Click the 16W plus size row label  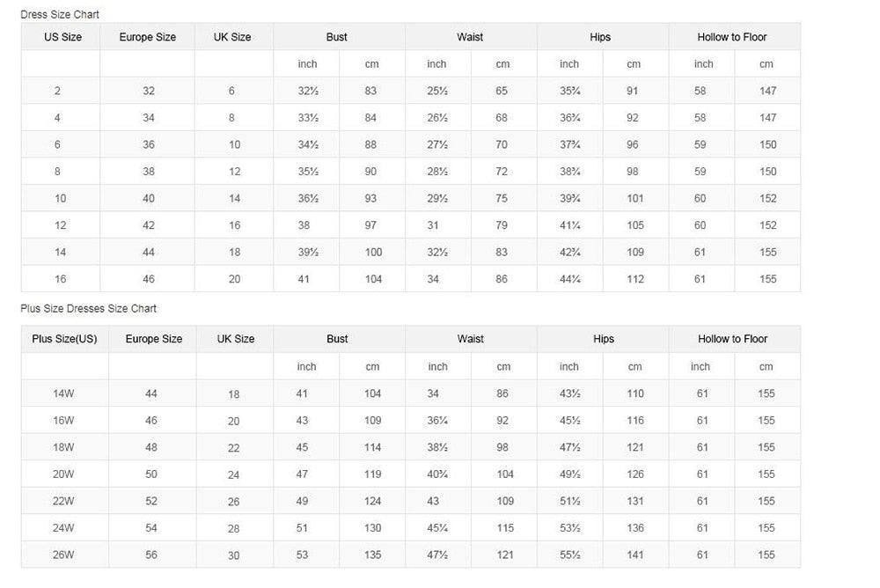(x=63, y=421)
